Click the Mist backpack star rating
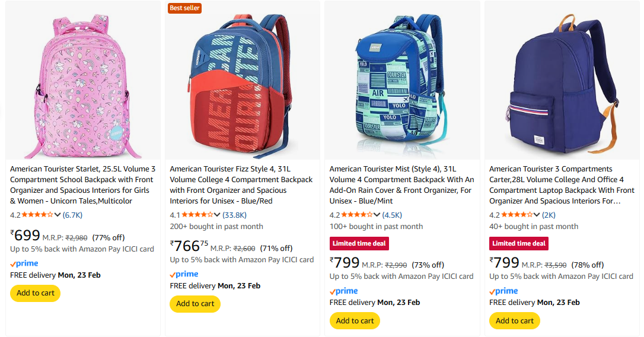 pyautogui.click(x=356, y=215)
